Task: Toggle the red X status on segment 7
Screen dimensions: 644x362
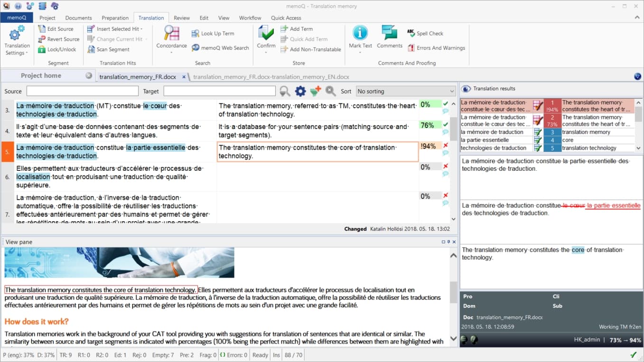Action: (x=446, y=195)
